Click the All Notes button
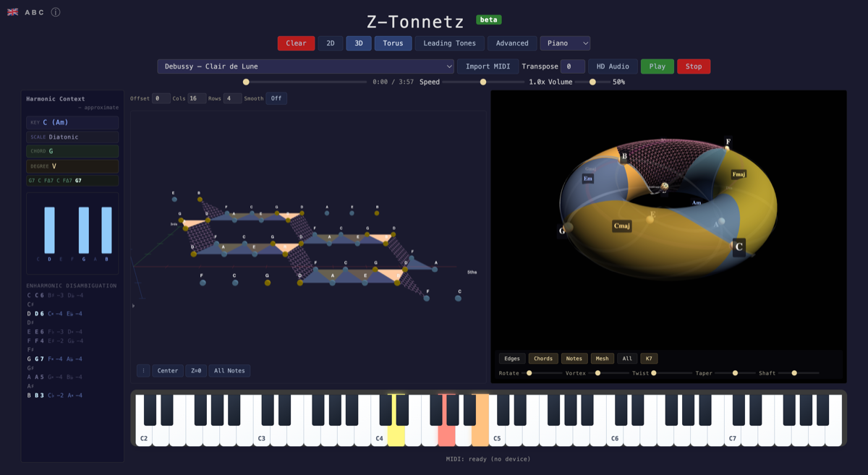The width and height of the screenshot is (868, 475). click(230, 371)
